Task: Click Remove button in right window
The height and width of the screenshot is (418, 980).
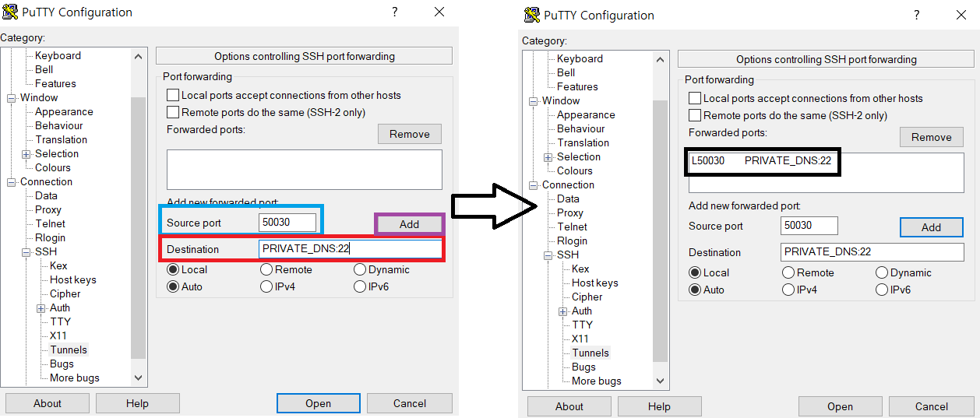Action: click(932, 137)
